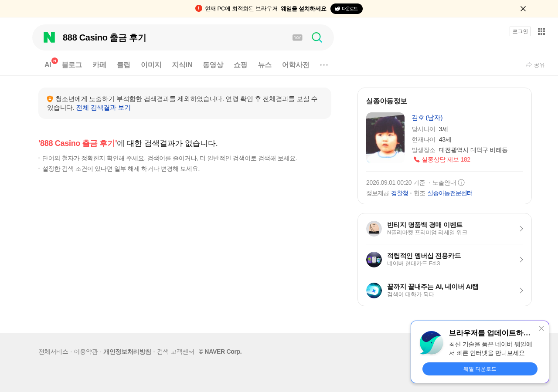Viewport: 558px width, 392px height.
Task: Click the 실종아동정보 heading
Action: [387, 101]
